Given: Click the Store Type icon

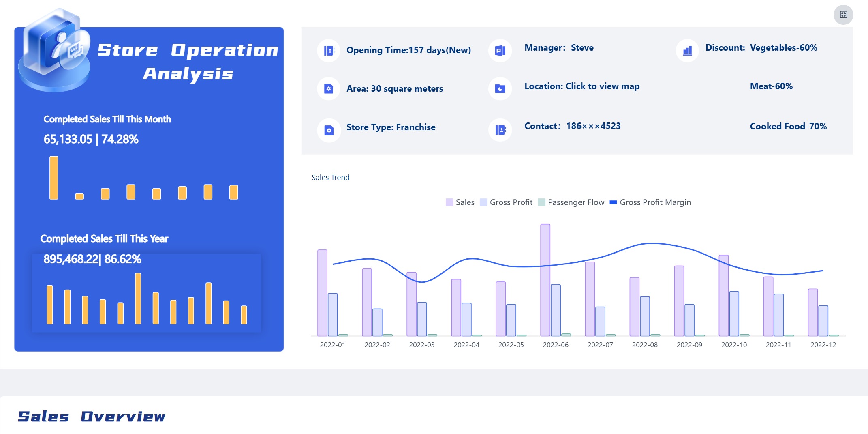Looking at the screenshot, I should [329, 130].
